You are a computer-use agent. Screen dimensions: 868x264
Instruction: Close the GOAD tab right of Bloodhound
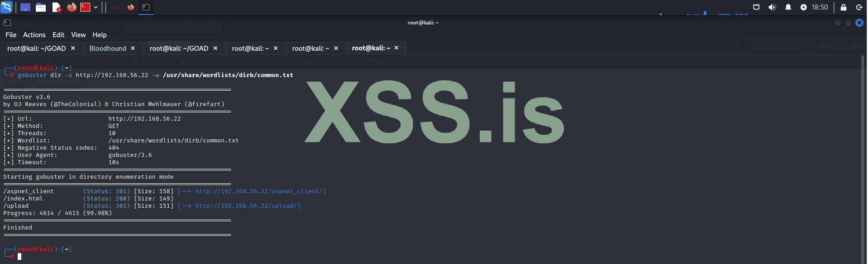215,48
